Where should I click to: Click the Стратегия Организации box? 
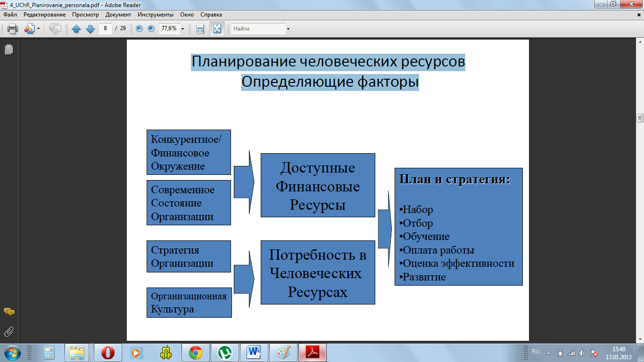click(x=189, y=256)
